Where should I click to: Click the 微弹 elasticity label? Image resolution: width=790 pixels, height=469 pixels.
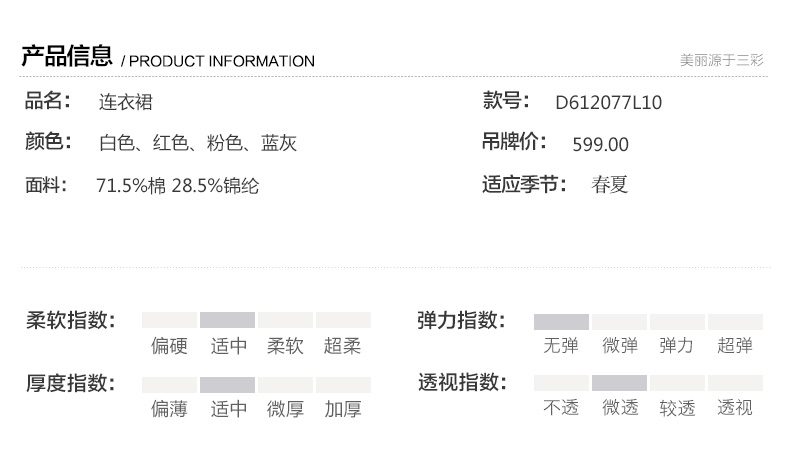(x=620, y=346)
